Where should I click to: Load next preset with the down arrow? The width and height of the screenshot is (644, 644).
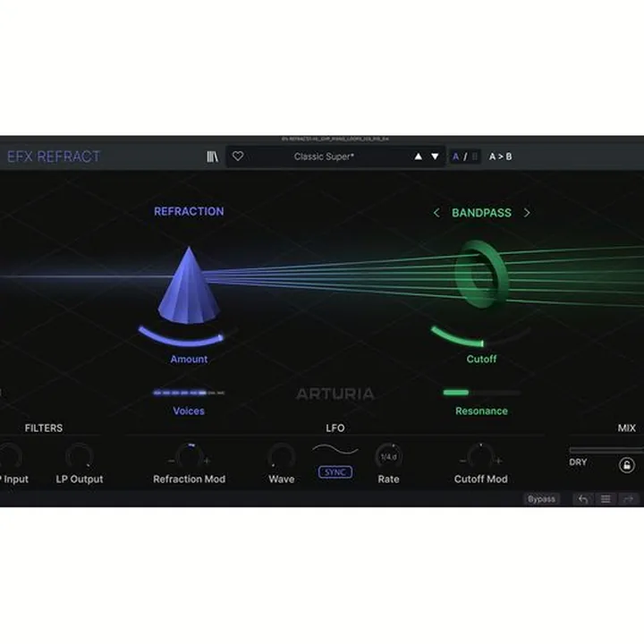pyautogui.click(x=435, y=157)
